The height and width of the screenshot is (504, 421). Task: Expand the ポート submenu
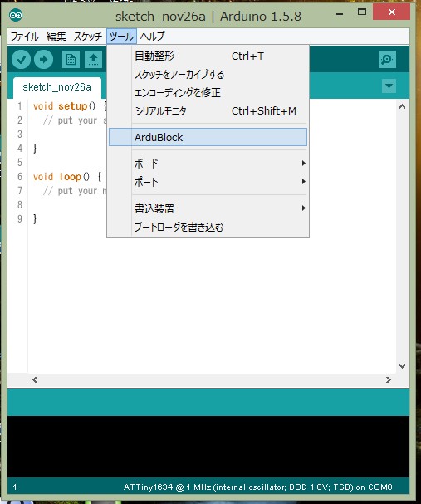click(208, 182)
